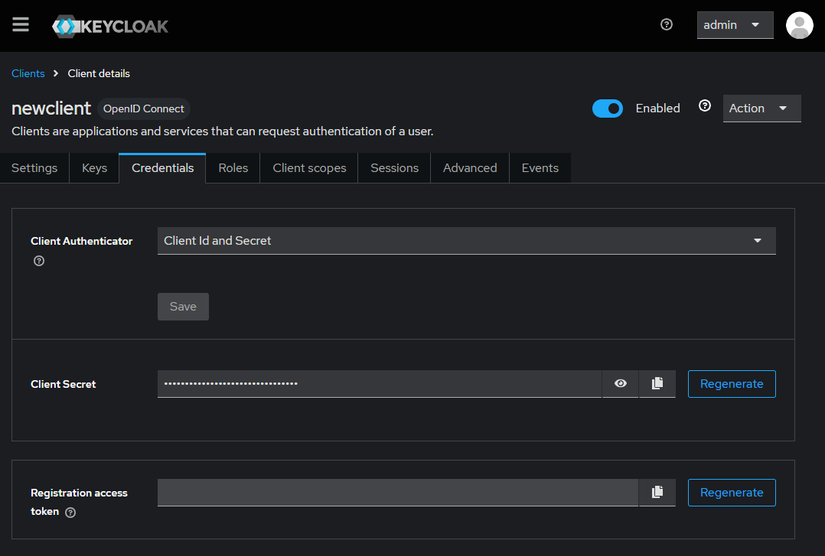Toggle the Enabled switch off
Viewport: 825px width, 556px height.
(607, 108)
